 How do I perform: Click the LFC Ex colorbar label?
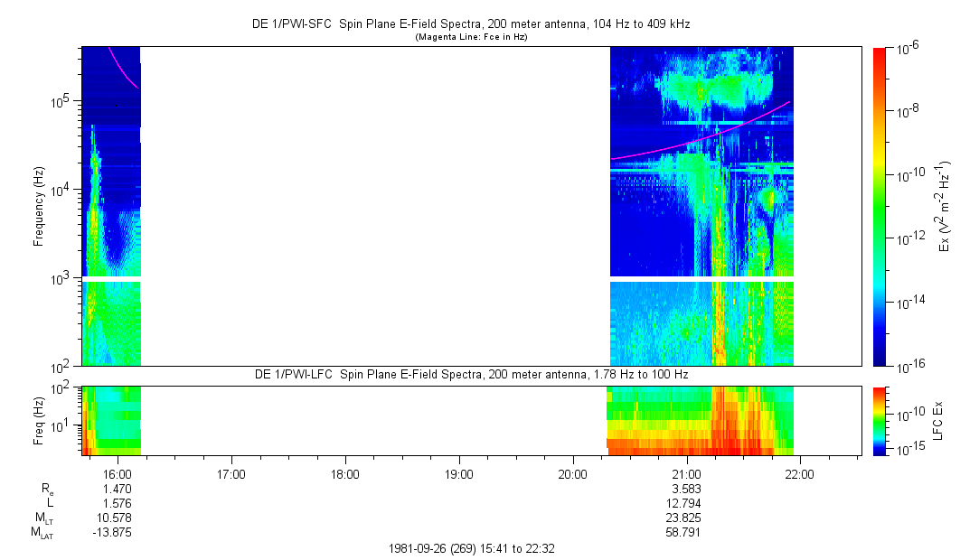[x=938, y=421]
